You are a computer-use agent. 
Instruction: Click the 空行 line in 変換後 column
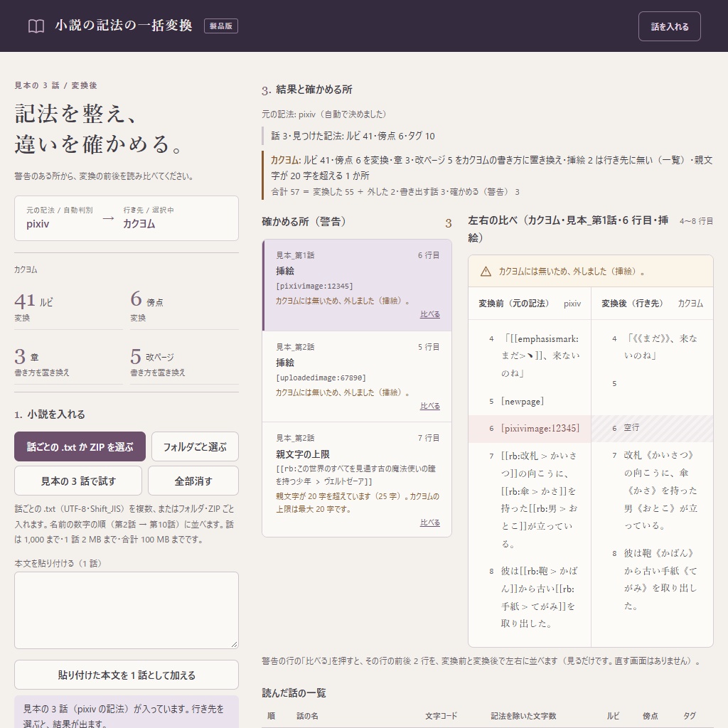pos(631,427)
